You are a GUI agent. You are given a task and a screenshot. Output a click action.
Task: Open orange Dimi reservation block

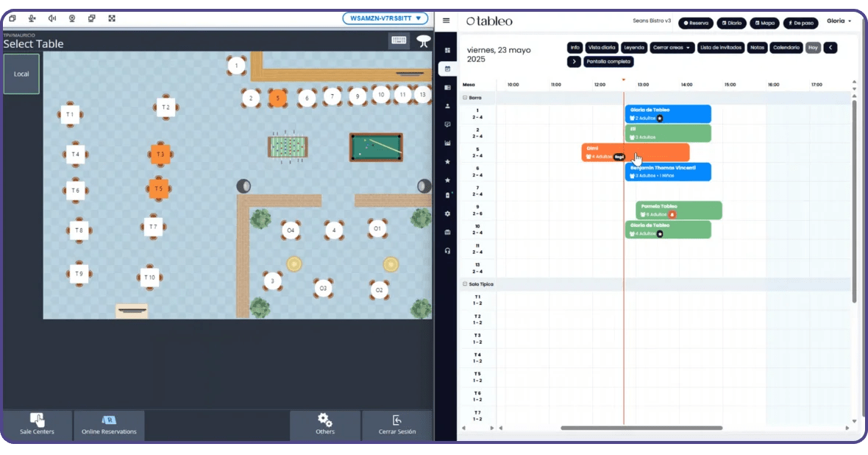tap(636, 152)
